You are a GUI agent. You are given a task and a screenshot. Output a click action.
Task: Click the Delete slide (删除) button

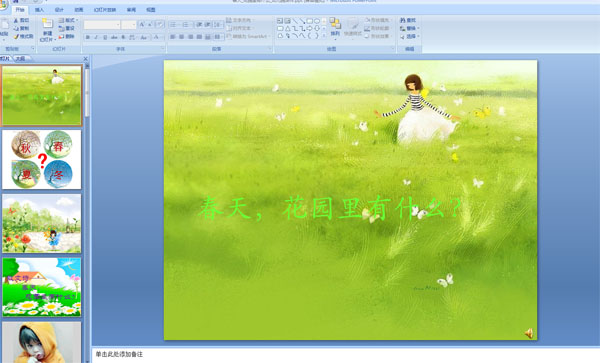point(67,36)
